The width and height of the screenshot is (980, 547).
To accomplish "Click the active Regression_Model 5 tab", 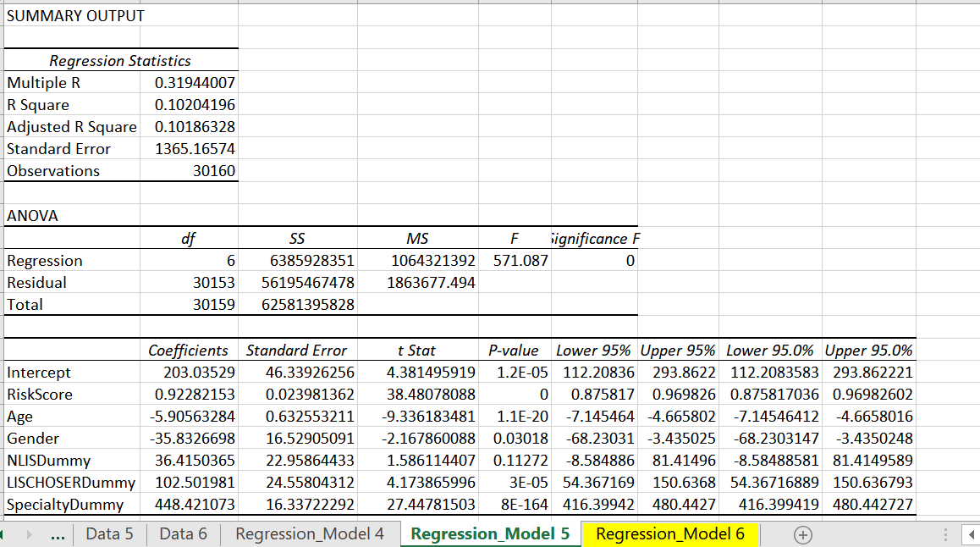I will point(490,534).
